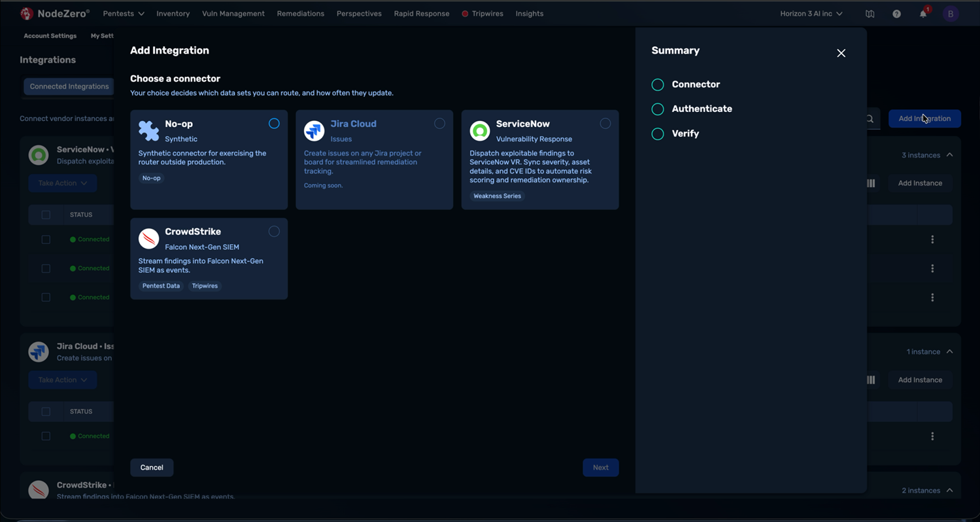
Task: Click columns icon in ServiceNow section
Action: pos(871,183)
